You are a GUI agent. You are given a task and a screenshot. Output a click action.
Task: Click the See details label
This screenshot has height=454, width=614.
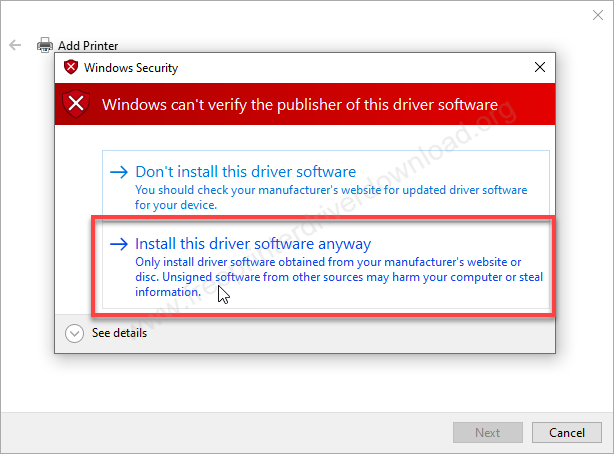pos(119,333)
